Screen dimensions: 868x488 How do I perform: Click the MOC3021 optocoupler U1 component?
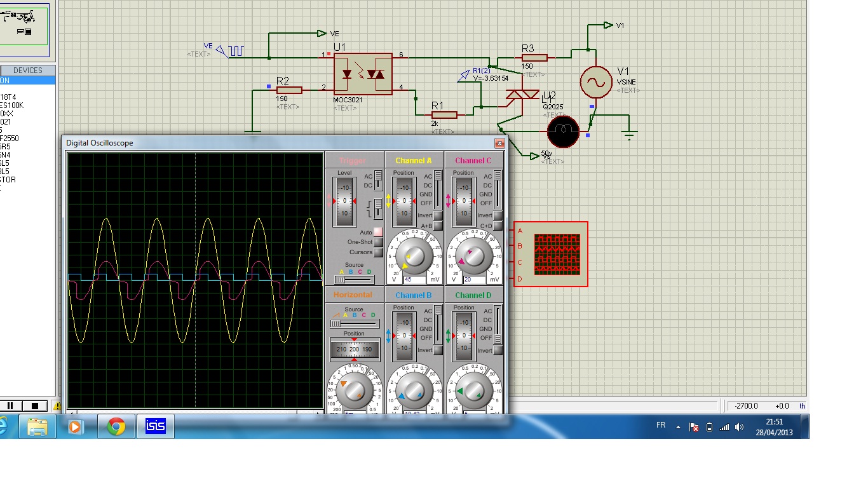pyautogui.click(x=363, y=74)
